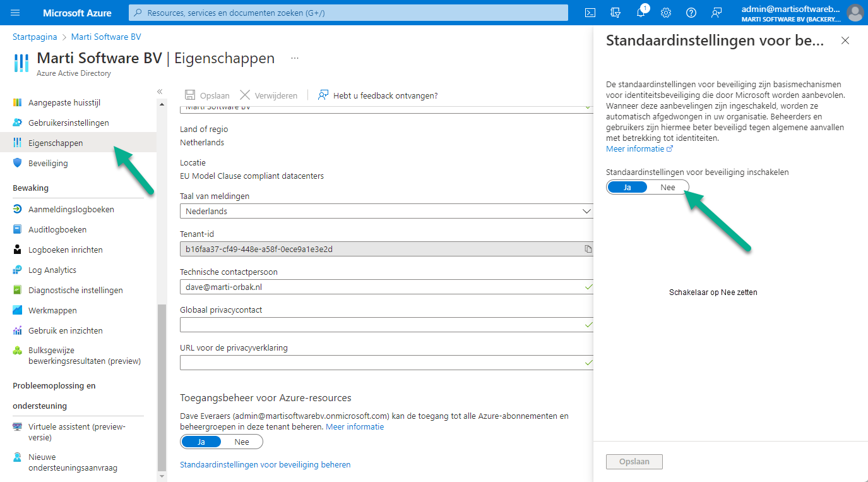Click the sidebar vertical scrollbar
The width and height of the screenshot is (868, 482).
(162, 389)
